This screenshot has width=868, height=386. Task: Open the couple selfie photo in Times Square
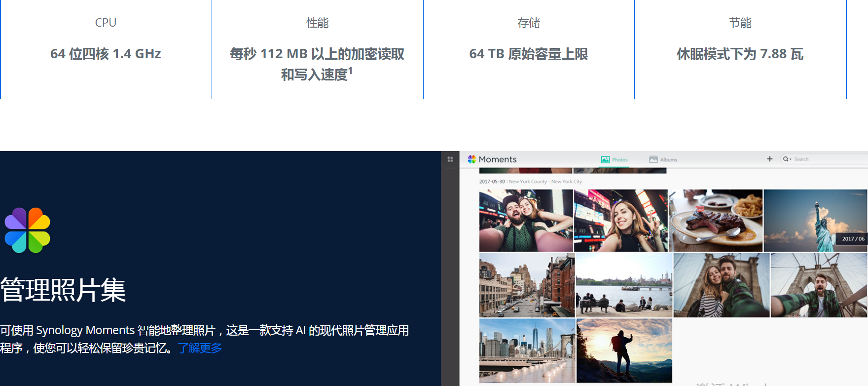tap(526, 221)
